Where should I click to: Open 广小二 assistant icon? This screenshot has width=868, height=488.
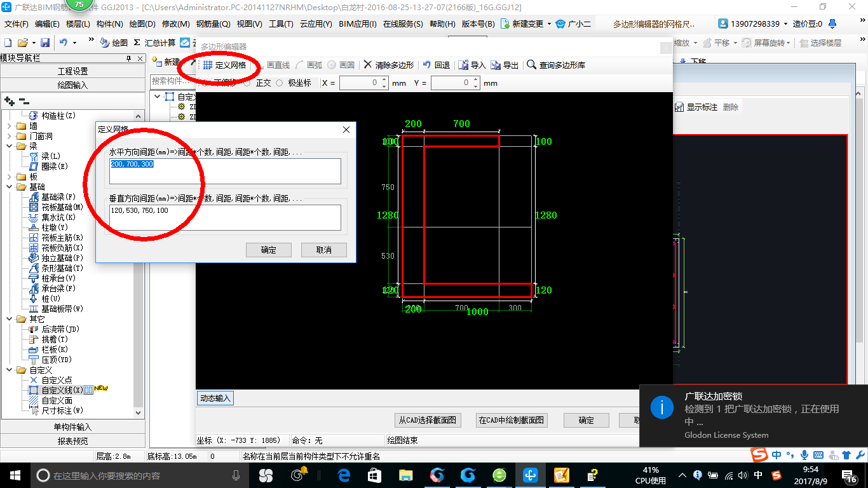(x=560, y=24)
